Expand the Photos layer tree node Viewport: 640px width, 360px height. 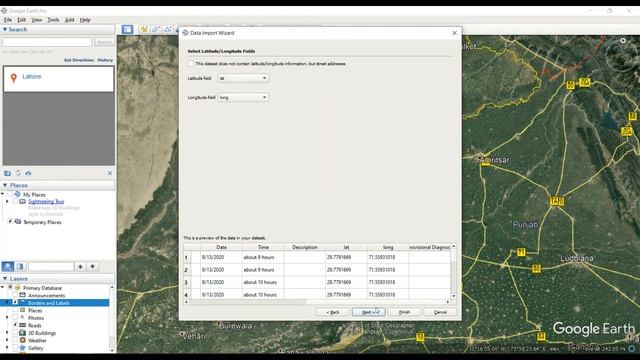[7, 318]
